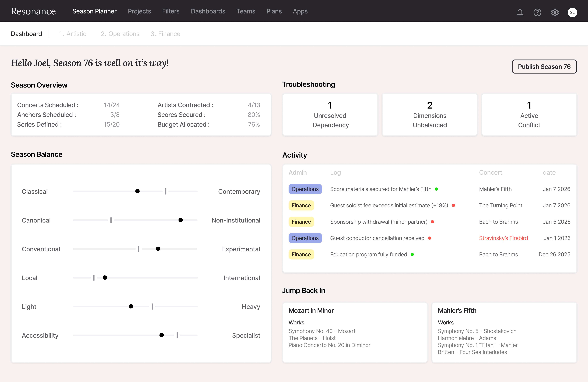Open the SL user avatar

click(x=572, y=12)
